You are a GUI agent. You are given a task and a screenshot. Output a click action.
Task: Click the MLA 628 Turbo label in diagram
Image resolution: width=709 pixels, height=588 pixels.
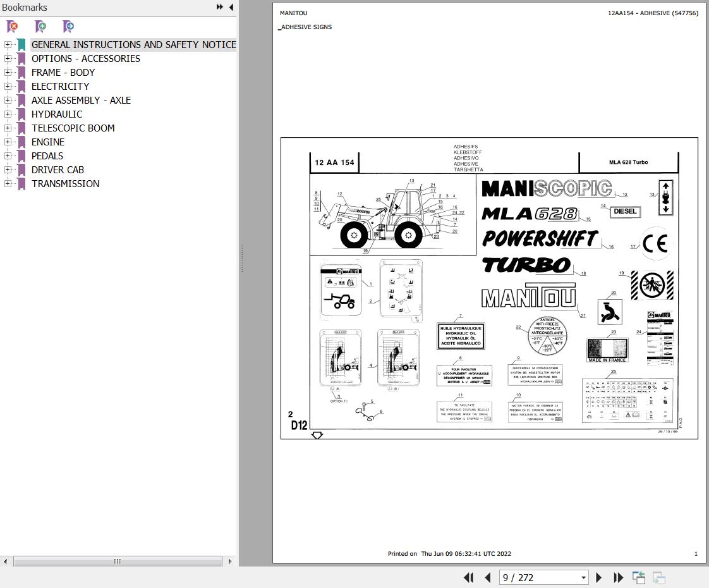tap(628, 162)
